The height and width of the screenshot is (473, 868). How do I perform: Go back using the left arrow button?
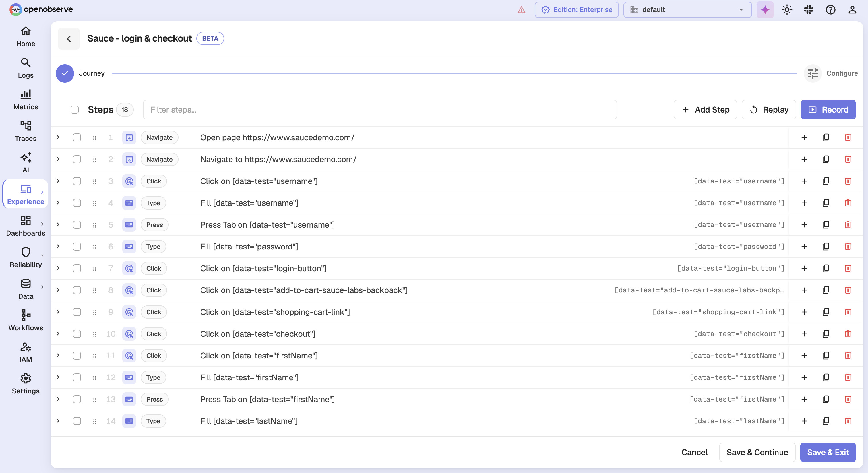pyautogui.click(x=69, y=38)
